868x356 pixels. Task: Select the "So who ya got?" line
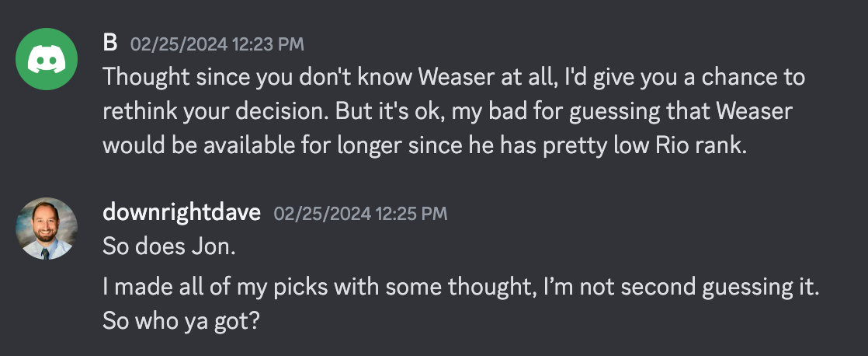181,322
